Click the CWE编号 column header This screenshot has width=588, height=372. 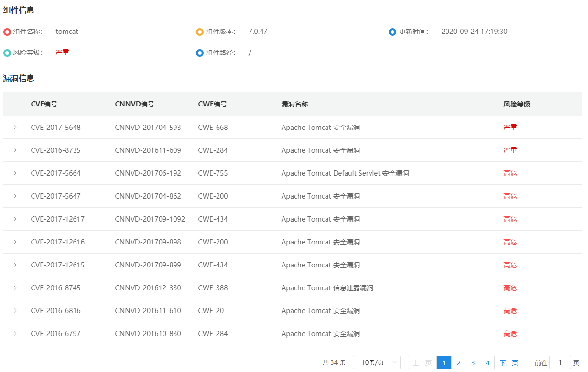coord(213,104)
